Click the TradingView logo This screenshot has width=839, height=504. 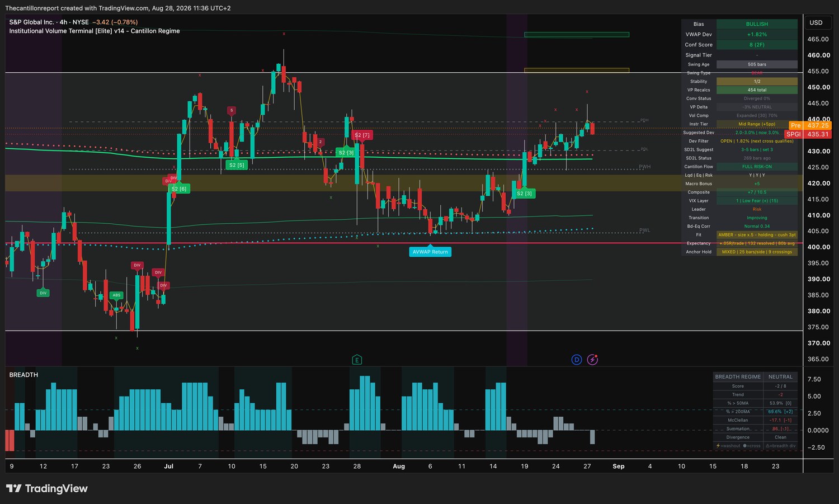click(x=47, y=488)
